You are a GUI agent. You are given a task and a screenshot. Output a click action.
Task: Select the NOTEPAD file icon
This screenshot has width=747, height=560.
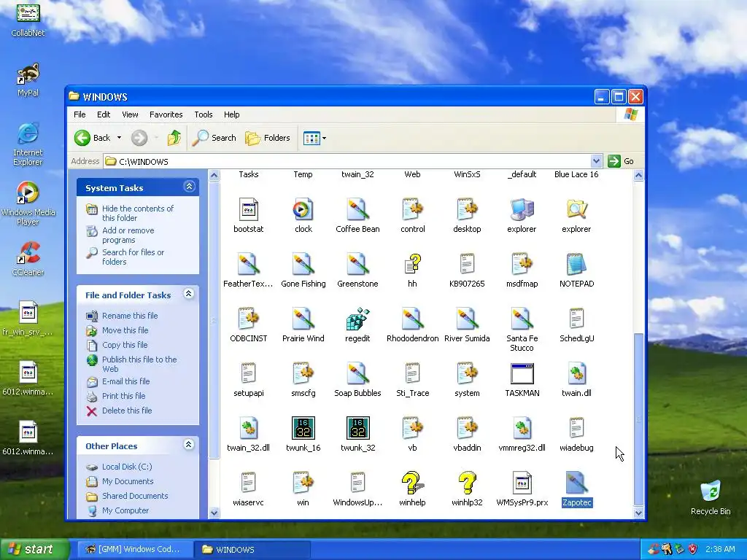(576, 264)
